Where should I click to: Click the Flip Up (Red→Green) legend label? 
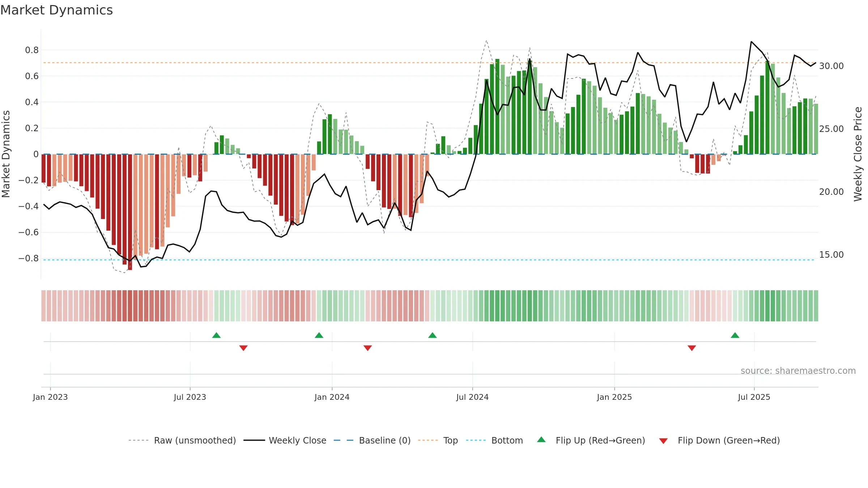600,440
